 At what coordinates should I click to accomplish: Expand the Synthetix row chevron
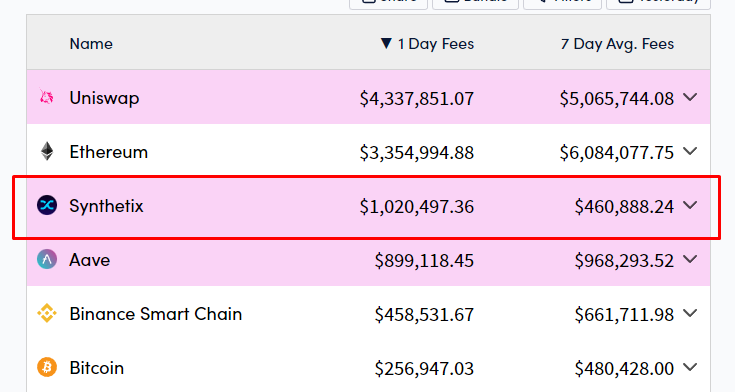(690, 205)
